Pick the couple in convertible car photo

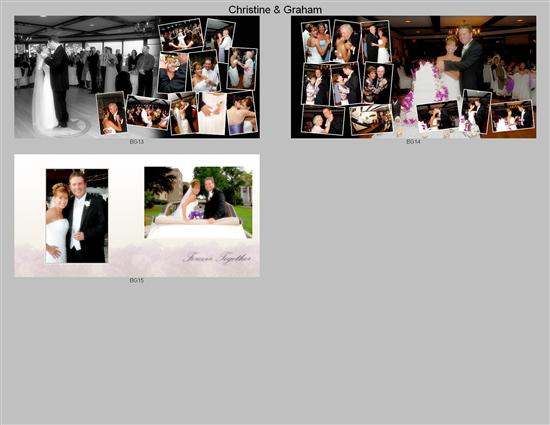[198, 203]
